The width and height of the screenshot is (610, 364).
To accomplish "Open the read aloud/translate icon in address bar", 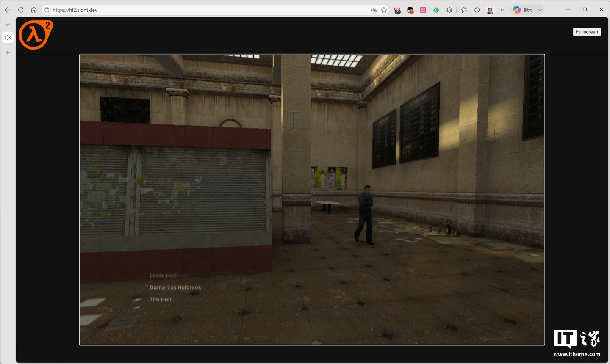I will click(x=374, y=10).
